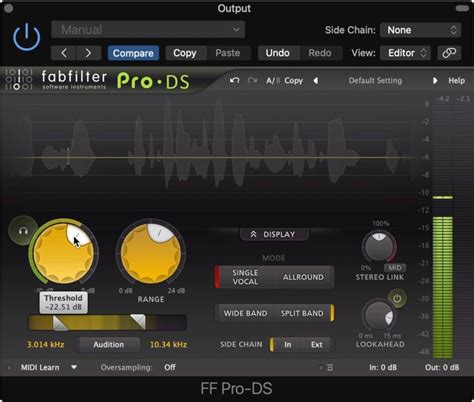Select previous FabFilter preset triangle
Viewport: 474px width, 402px height.
[316, 81]
